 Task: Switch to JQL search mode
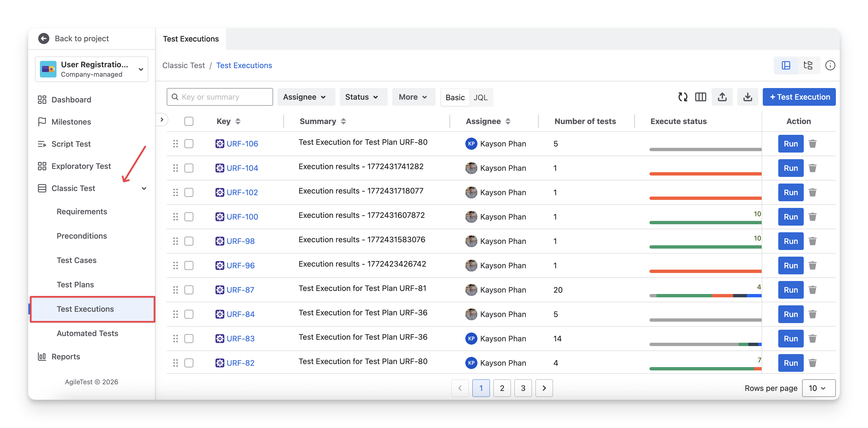(480, 98)
